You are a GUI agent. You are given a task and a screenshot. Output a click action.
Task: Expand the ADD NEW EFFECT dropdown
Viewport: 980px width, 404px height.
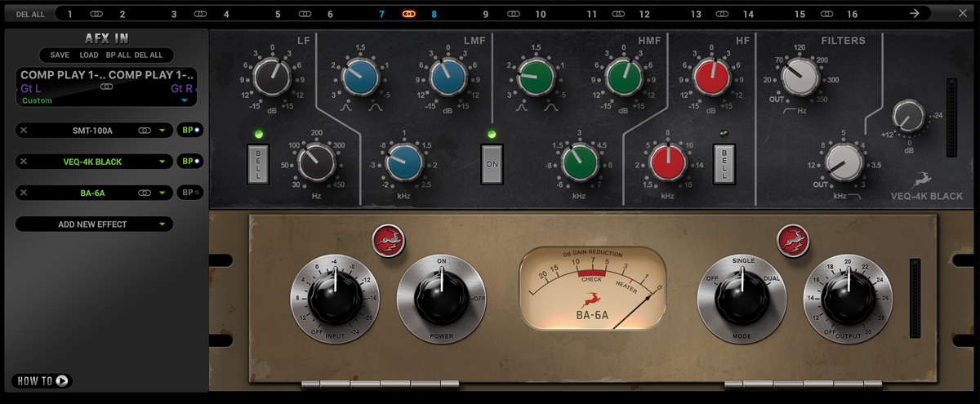[x=94, y=224]
